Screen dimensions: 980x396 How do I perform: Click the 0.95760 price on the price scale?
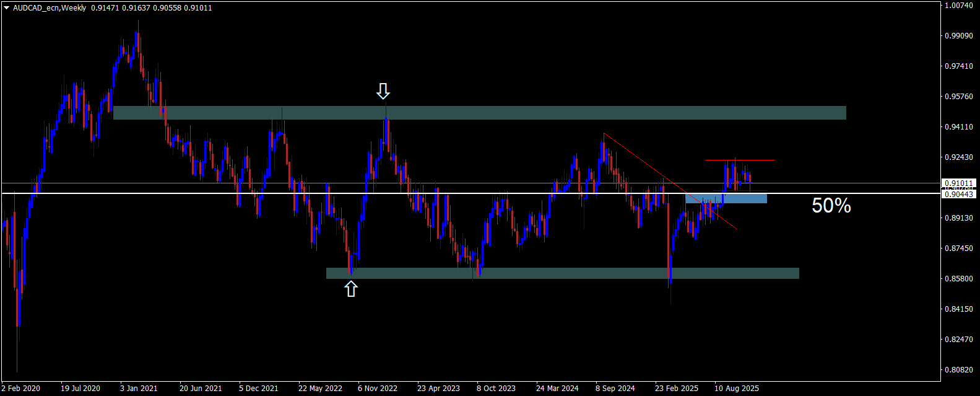(x=959, y=96)
